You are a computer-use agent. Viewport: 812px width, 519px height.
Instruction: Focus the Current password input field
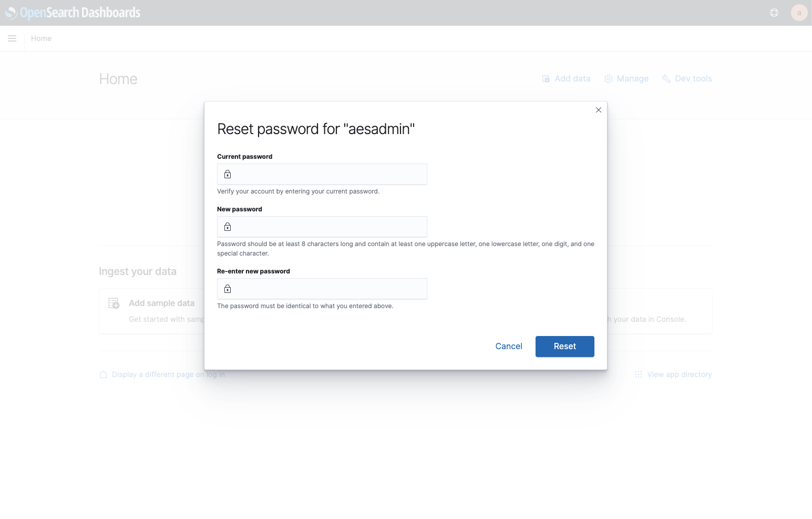[x=322, y=174]
